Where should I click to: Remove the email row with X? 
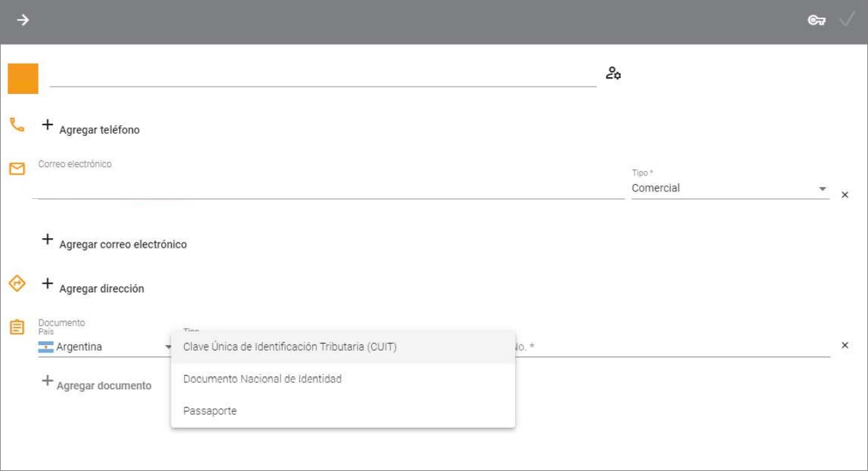[845, 195]
